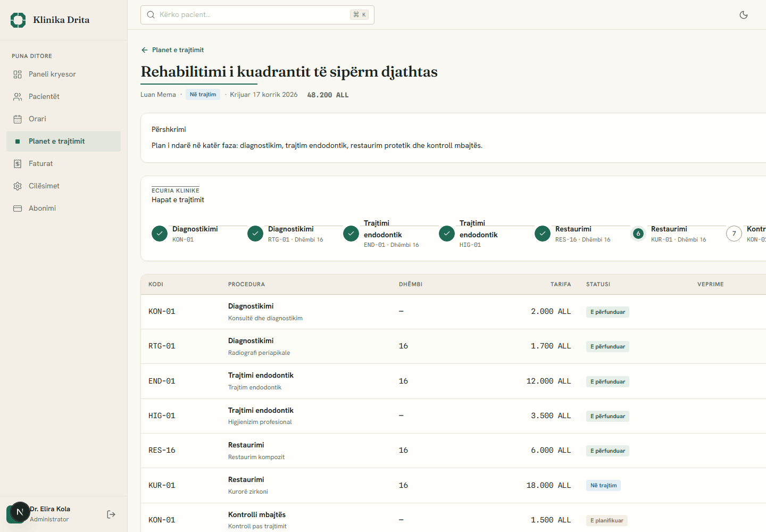766x532 pixels.
Task: Click the 18.000 ALL fee value
Action: point(548,486)
